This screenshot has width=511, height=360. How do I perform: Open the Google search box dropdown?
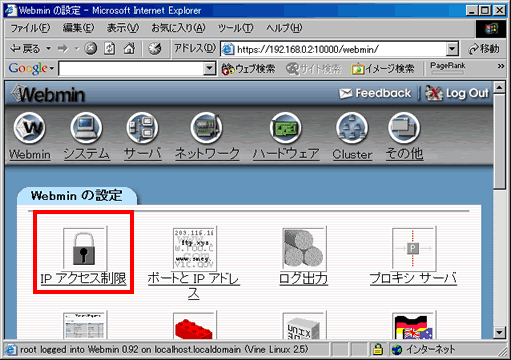(x=209, y=69)
